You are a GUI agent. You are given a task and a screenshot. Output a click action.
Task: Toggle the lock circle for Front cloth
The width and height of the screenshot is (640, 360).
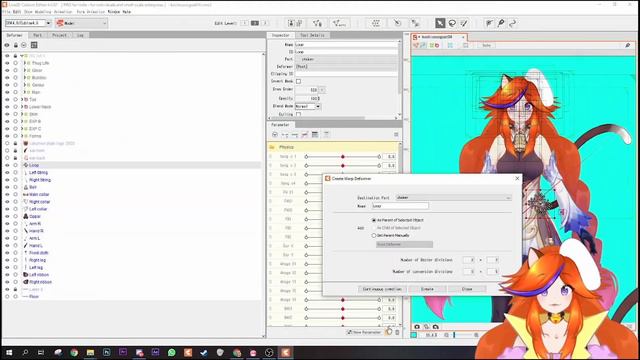[16, 253]
